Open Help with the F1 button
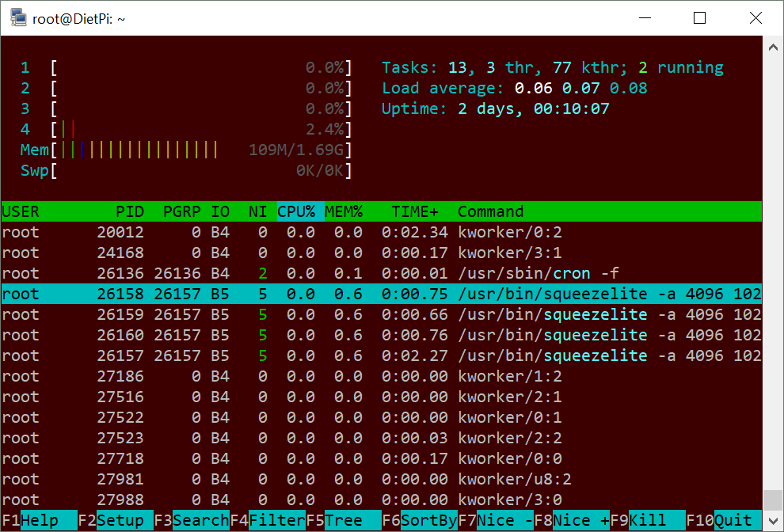 (x=39, y=520)
